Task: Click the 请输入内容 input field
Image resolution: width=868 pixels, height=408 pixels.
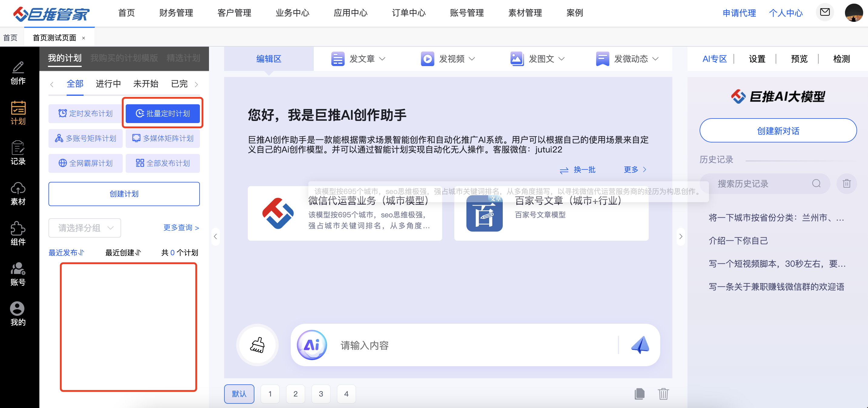Action: point(472,345)
